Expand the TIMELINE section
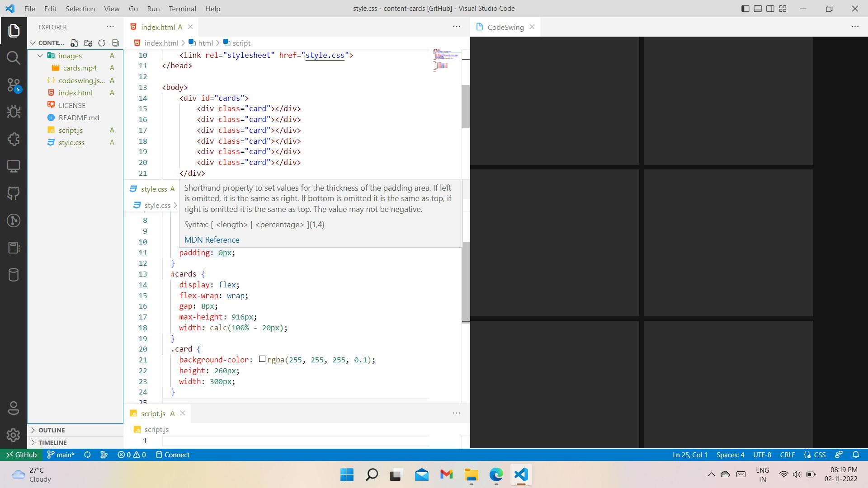 [75, 442]
